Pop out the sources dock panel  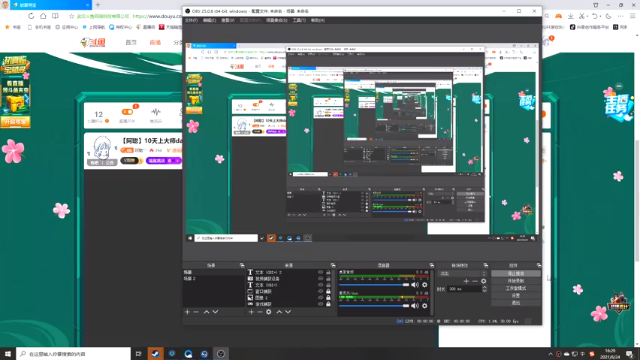tap(333, 265)
